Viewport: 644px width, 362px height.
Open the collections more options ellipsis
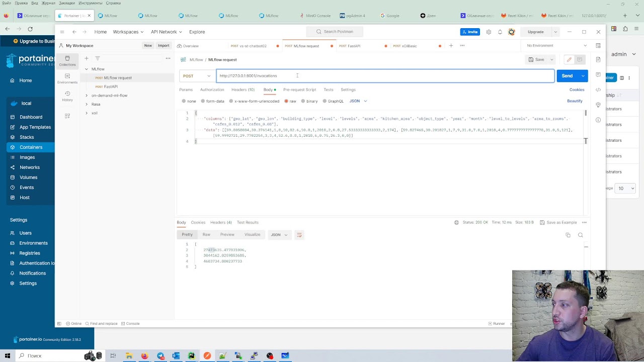168,58
